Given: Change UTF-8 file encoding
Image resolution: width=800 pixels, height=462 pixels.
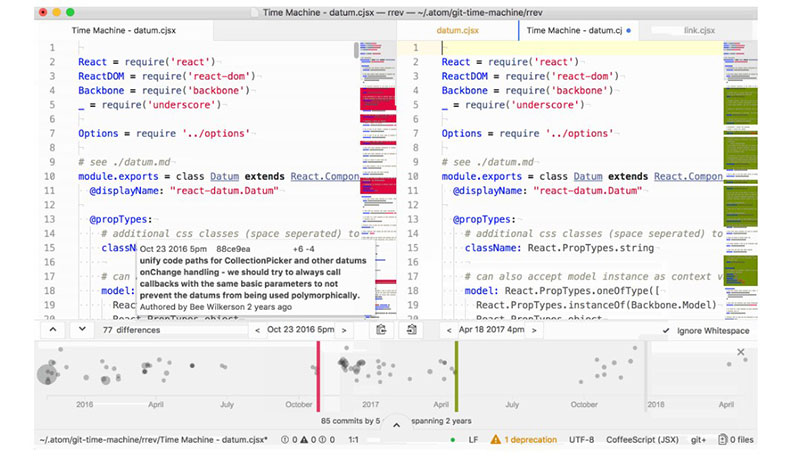Looking at the screenshot, I should [x=581, y=440].
